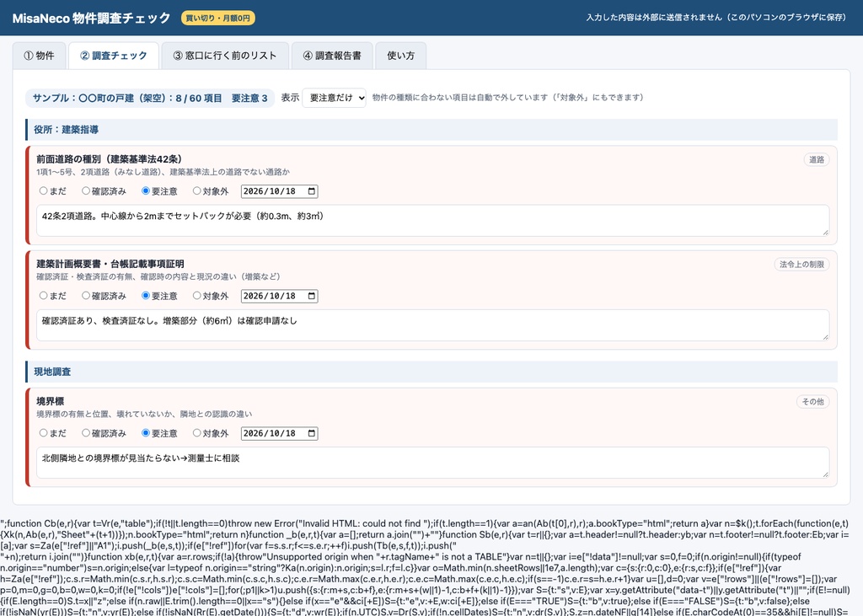Click the memo box starting 確認済証あり
This screenshot has height=616, width=863.
[432, 325]
